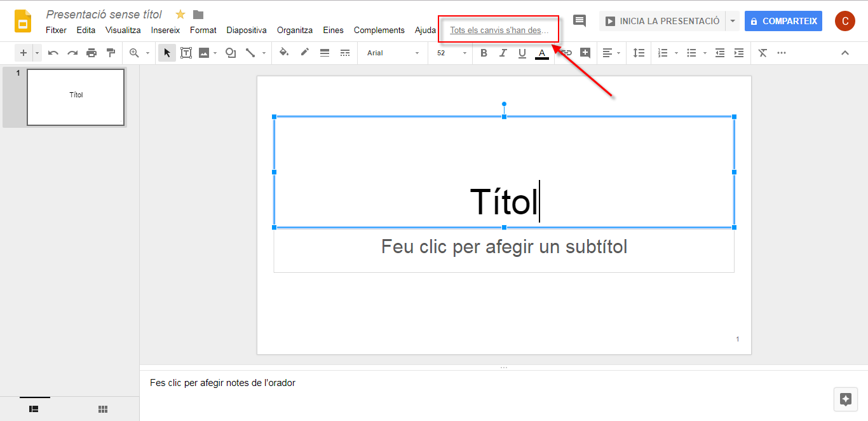Redo the last action
Viewport: 868px width, 421px height.
coord(72,53)
